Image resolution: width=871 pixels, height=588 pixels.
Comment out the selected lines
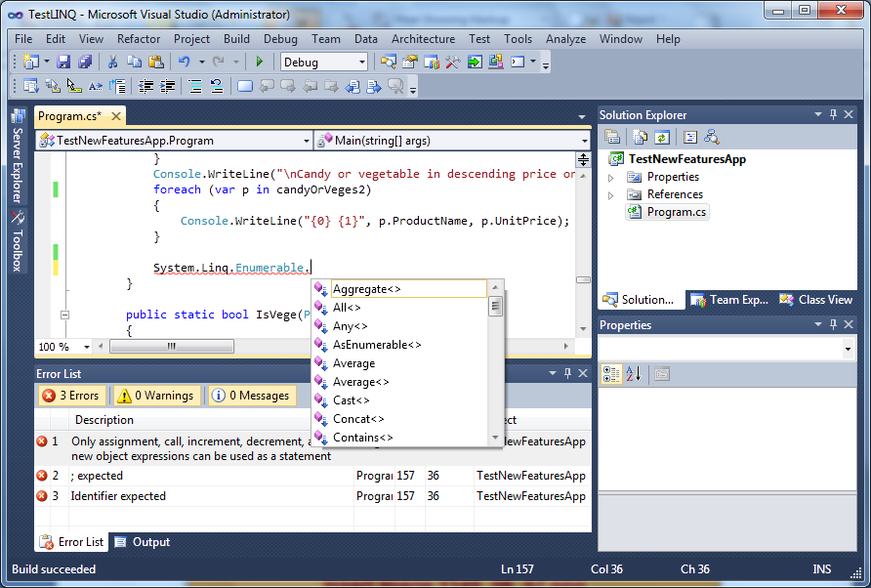tap(195, 86)
